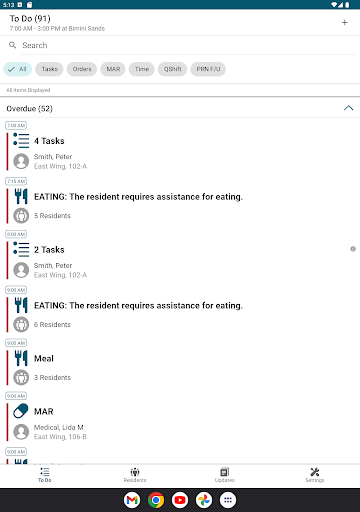This screenshot has height=512, width=360.
Task: Toggle the PRN F/U filter chip
Action: pos(208,69)
